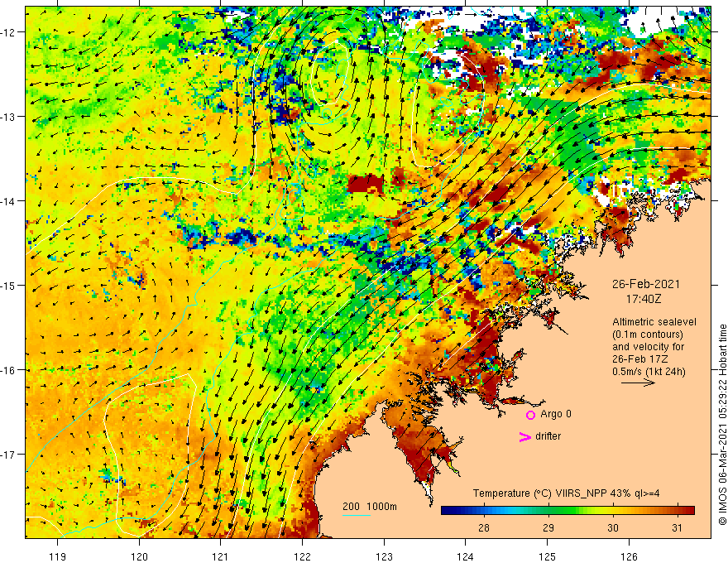Image resolution: width=728 pixels, height=563 pixels.
Task: Click the '(0.1m contours)' legend line
Action: [648, 334]
